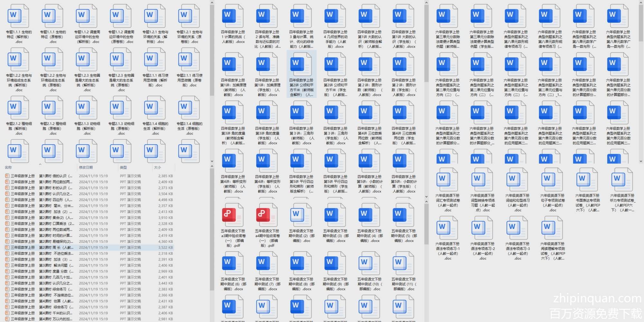
Task: Select list row 第1课时 四边形
Action: click(x=89, y=200)
